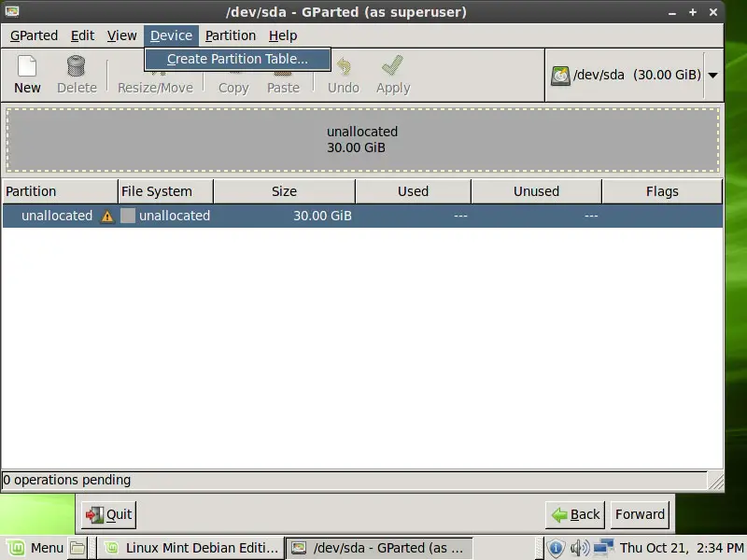Click the GParted window menu icon in title bar

click(12, 11)
